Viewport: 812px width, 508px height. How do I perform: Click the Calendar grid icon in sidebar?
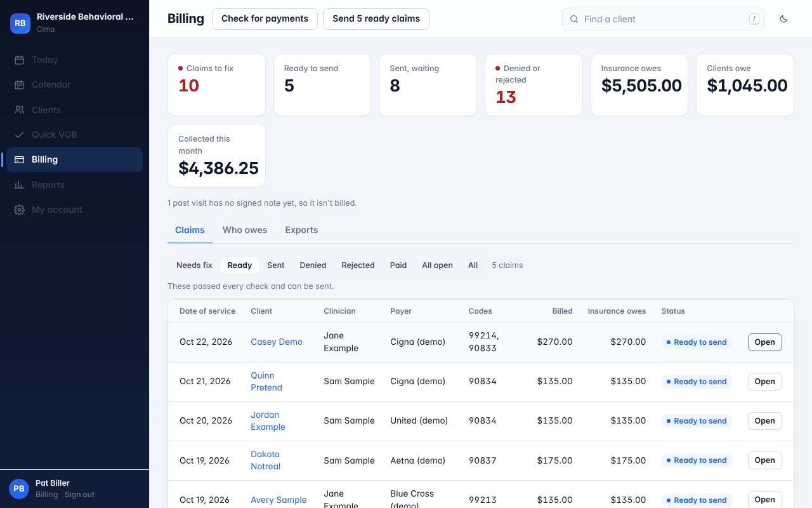pyautogui.click(x=20, y=84)
